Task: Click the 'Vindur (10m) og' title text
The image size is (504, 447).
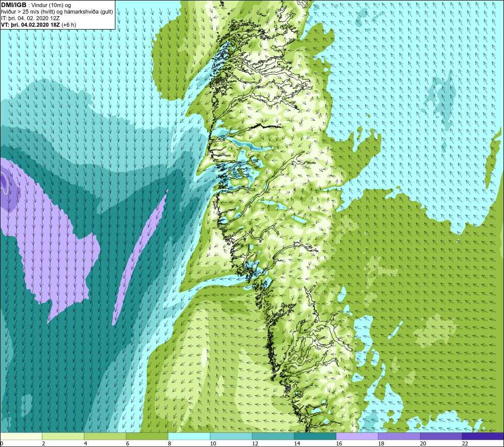Action: tap(51, 6)
